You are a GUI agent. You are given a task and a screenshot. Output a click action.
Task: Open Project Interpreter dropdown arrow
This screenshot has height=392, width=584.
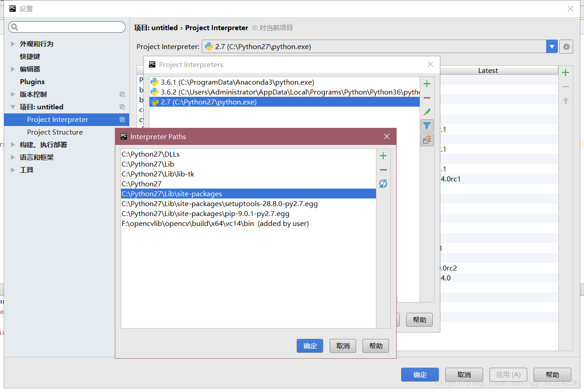tap(552, 46)
